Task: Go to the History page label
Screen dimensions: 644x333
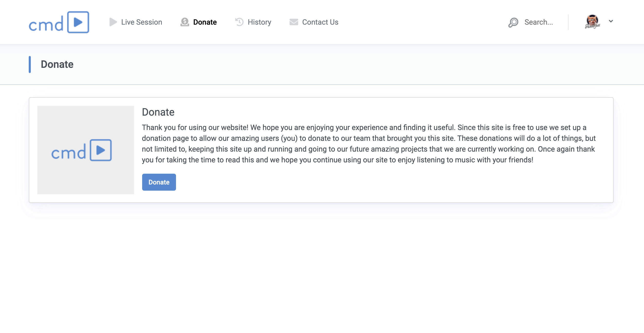Action: pos(259,22)
